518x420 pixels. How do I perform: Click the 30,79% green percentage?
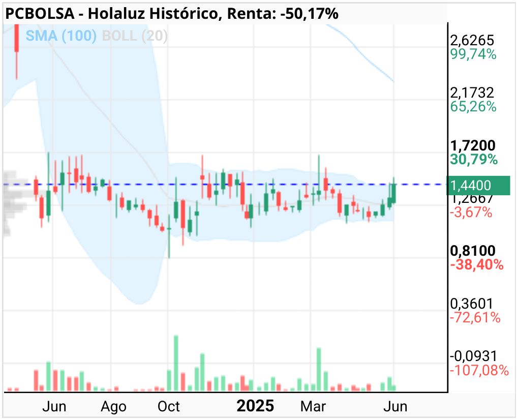coord(474,159)
